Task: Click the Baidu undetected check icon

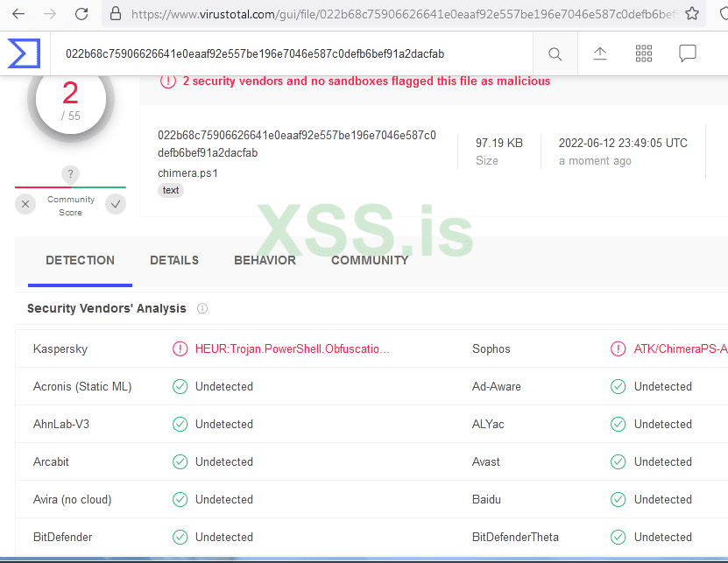Action: click(x=618, y=499)
